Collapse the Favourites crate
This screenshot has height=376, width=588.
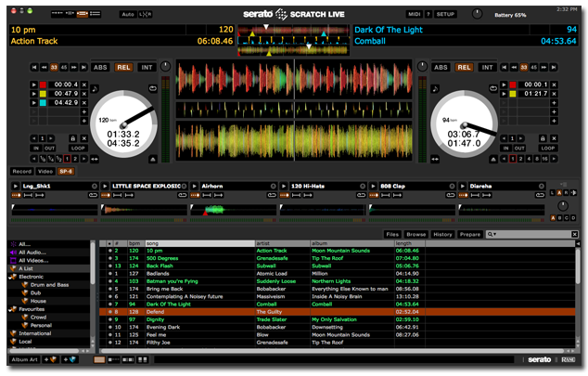coord(10,309)
